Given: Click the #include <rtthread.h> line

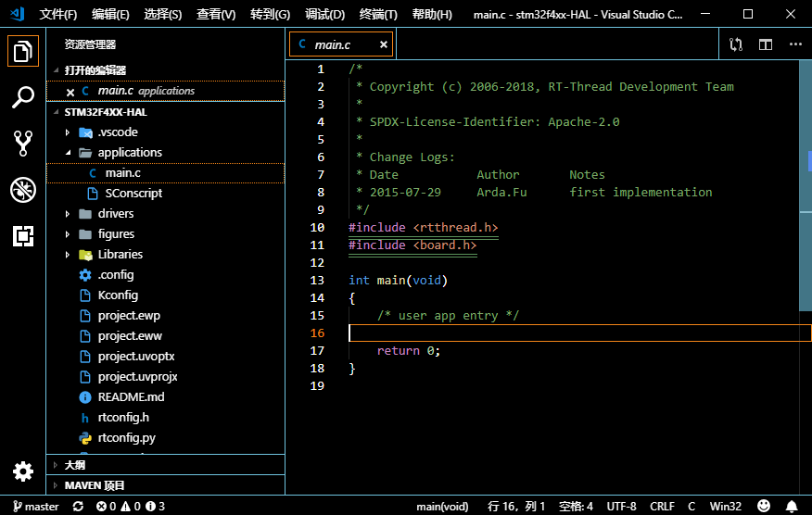Looking at the screenshot, I should pyautogui.click(x=423, y=227).
